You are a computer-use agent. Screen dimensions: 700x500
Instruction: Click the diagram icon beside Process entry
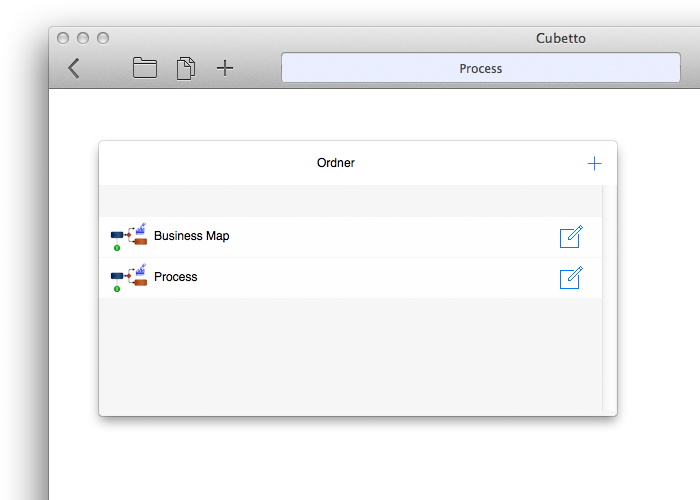tap(129, 278)
